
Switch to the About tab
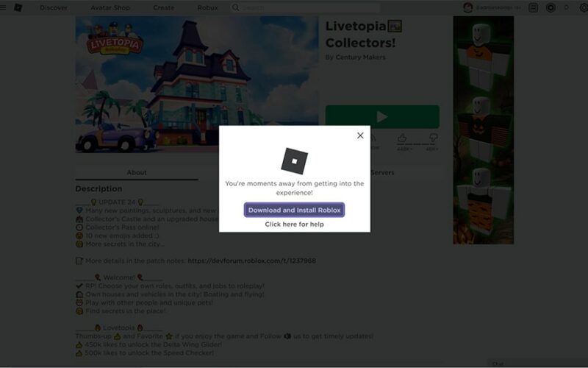pyautogui.click(x=137, y=172)
